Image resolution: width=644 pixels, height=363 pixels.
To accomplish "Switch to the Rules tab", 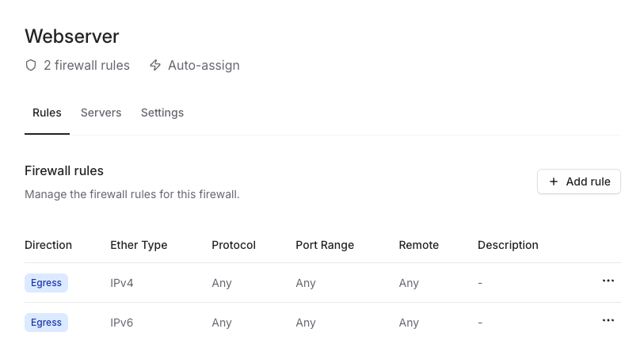I will click(47, 113).
